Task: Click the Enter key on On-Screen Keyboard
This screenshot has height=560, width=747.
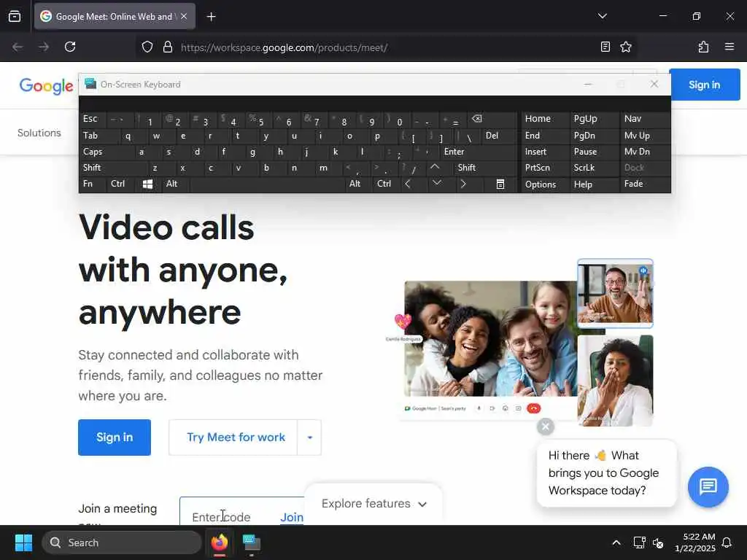Action: pyautogui.click(x=477, y=152)
